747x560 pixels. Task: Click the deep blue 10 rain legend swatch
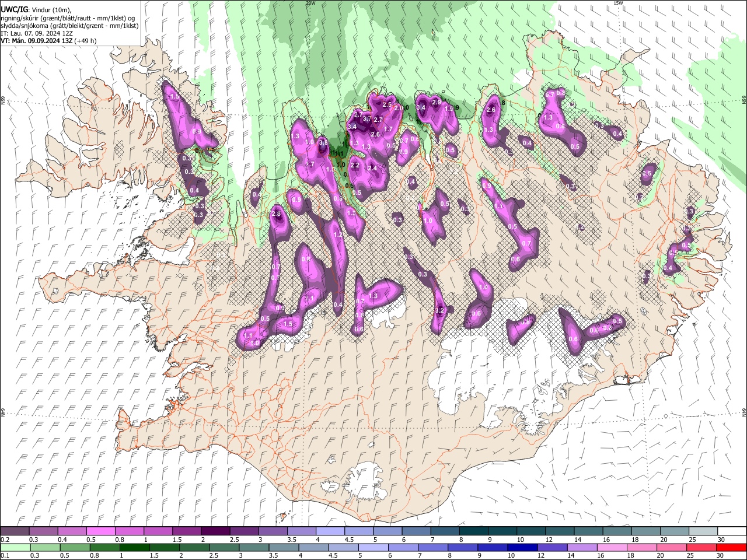[522, 547]
